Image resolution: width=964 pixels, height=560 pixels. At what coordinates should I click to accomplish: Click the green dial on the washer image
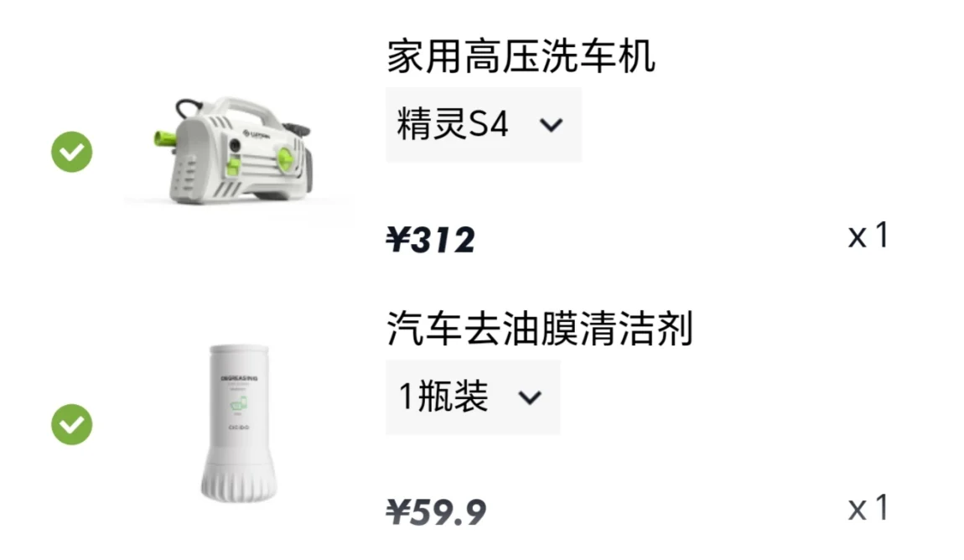tap(285, 159)
